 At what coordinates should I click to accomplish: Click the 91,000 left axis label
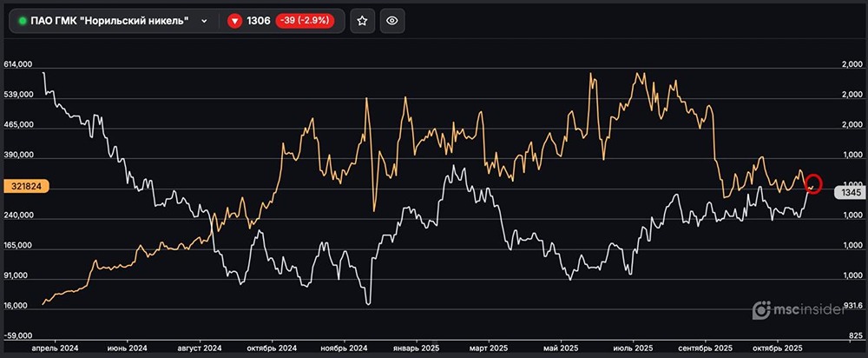(x=17, y=275)
